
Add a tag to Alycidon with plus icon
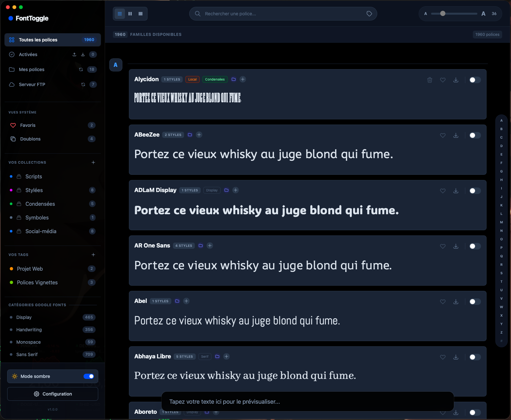pos(243,79)
